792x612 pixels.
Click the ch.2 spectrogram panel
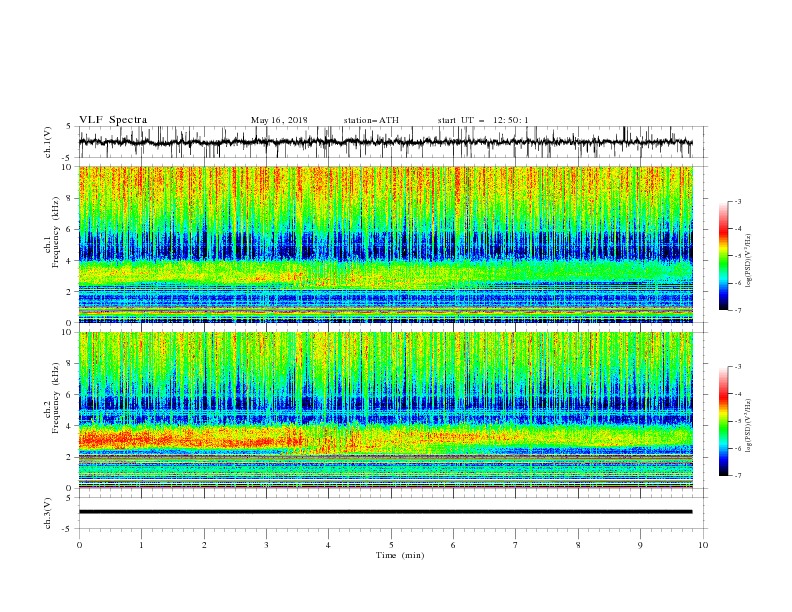coord(385,410)
